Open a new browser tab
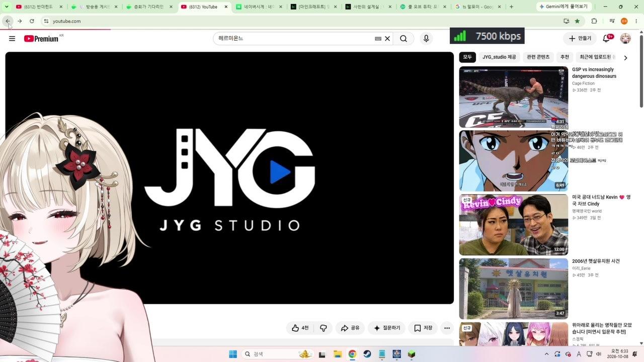 [x=512, y=7]
